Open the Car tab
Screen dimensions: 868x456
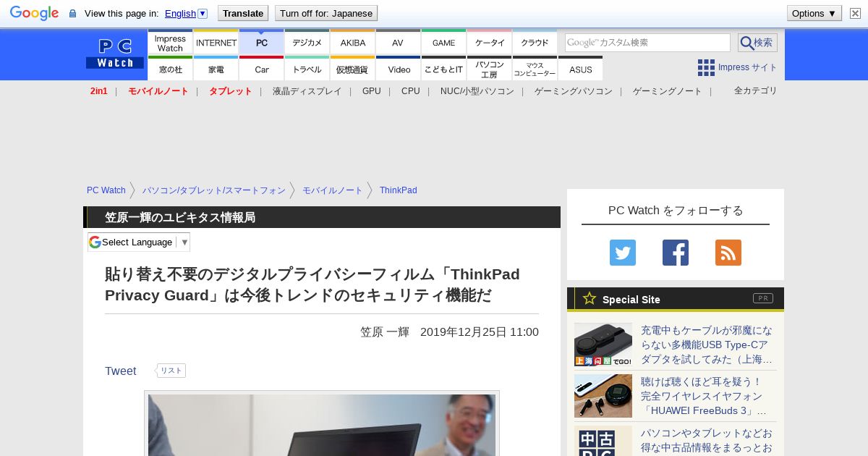click(x=261, y=69)
